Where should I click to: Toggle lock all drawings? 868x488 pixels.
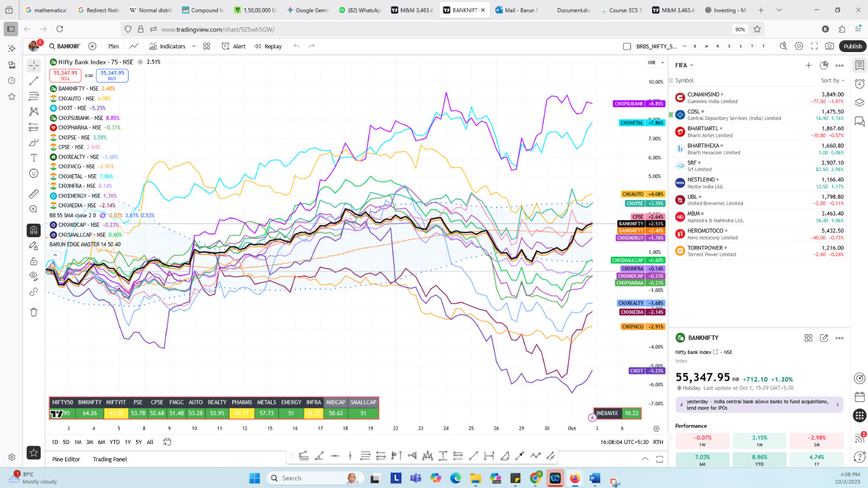coord(34,261)
